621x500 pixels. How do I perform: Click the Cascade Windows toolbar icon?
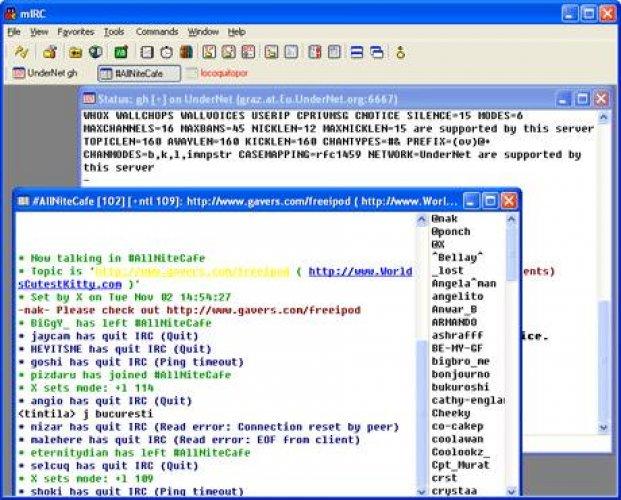point(378,51)
